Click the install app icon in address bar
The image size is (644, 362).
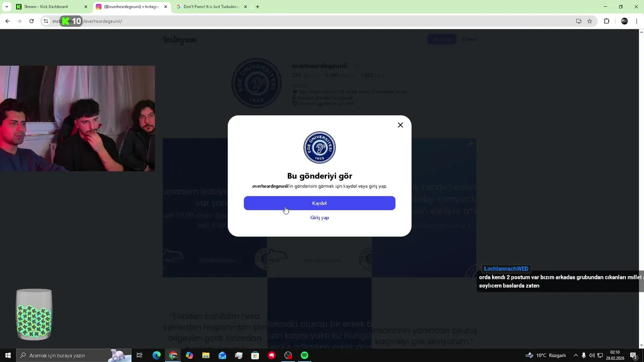pos(579,21)
